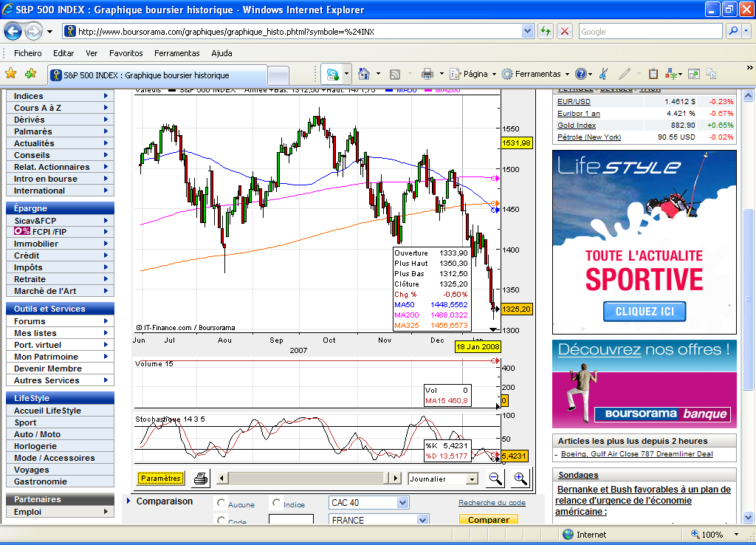The image size is (756, 545).
Task: Go back with the browser Back arrow
Action: 13,32
